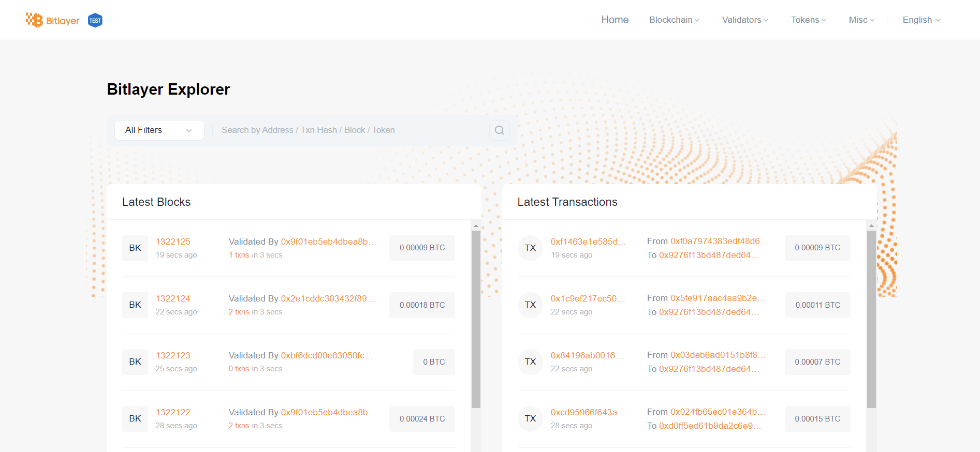
Task: Open recipient 0x9276f13bd487ded64 of tx 0xf1463e1e585d
Action: point(709,255)
